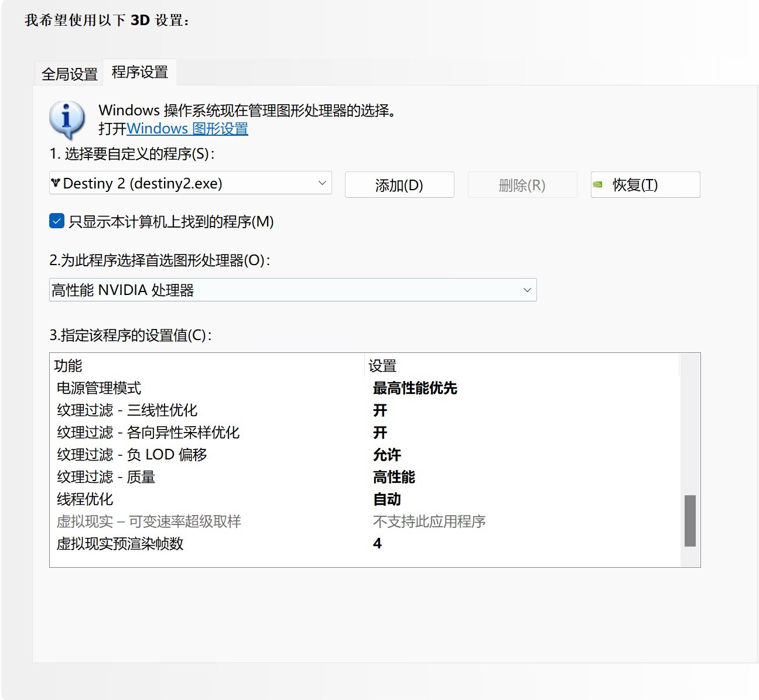759x700 pixels.
Task: Open the Destiny 2 program dropdown
Action: pyautogui.click(x=190, y=183)
